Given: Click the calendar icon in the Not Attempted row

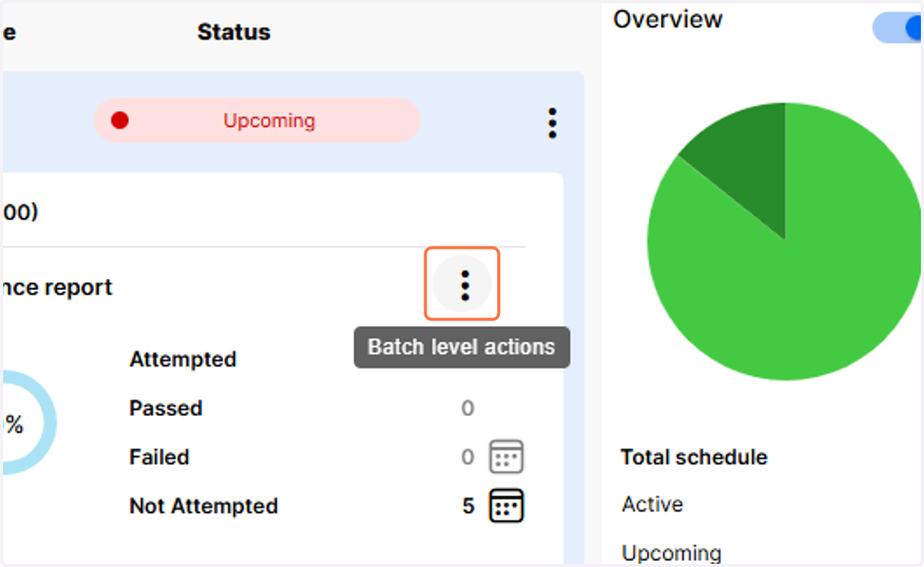Looking at the screenshot, I should pos(507,505).
